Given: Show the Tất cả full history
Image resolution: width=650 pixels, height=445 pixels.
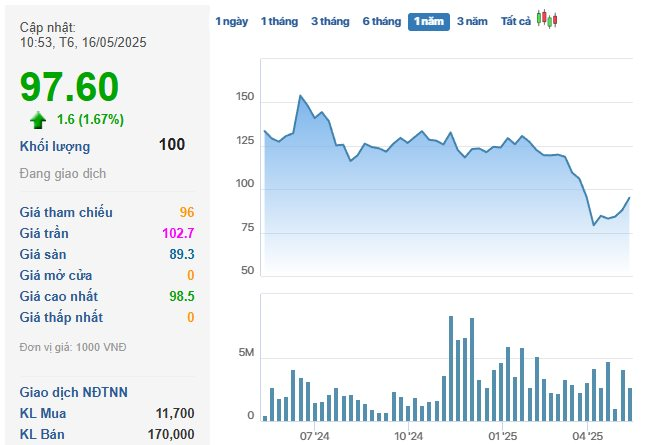Looking at the screenshot, I should coord(516,21).
